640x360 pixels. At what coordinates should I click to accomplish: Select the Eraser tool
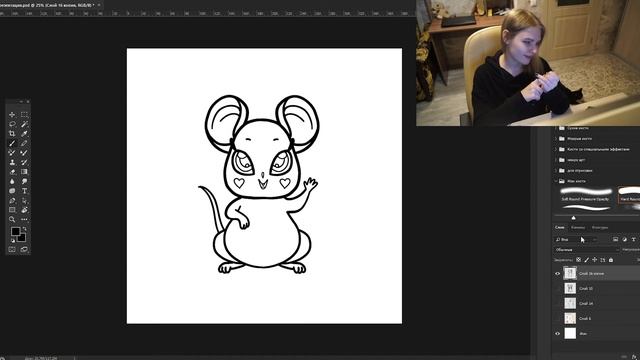point(12,172)
